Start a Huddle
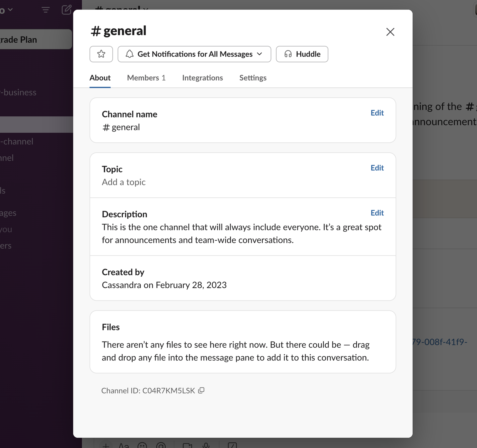The width and height of the screenshot is (477, 448). click(x=302, y=54)
